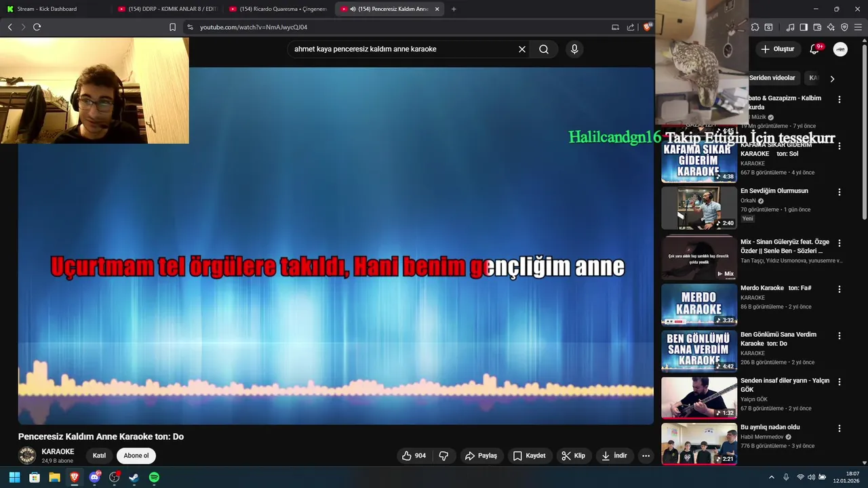Dislike the karaoke video
Screen dimensions: 868x488
pyautogui.click(x=443, y=455)
